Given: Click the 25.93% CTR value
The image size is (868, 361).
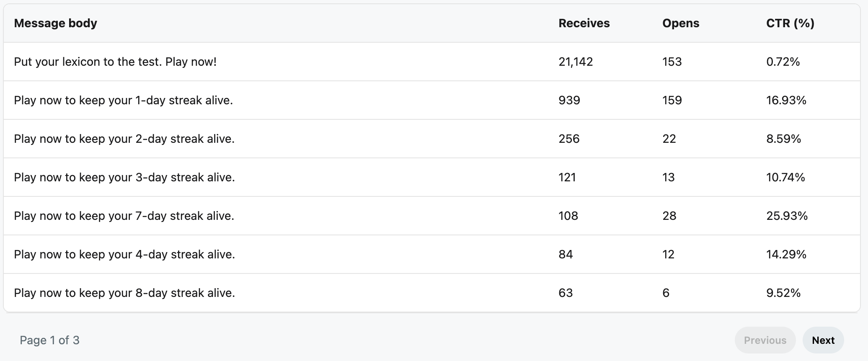Looking at the screenshot, I should [787, 216].
